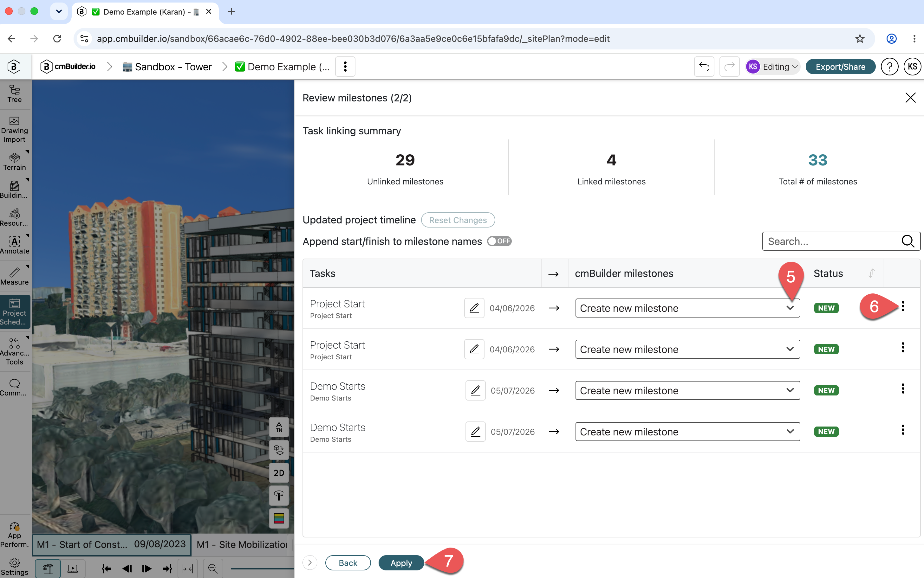Open the Drawing Import tool
The height and width of the screenshot is (578, 924).
(x=15, y=130)
